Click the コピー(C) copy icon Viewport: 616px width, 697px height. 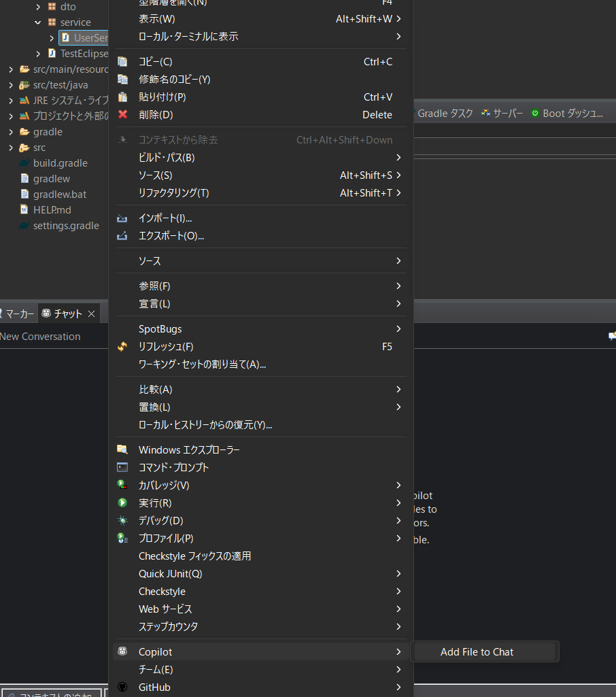(x=123, y=61)
